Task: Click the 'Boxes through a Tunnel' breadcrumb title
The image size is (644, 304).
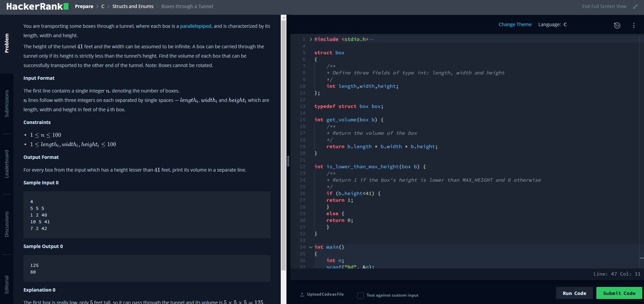Action: coord(187,6)
